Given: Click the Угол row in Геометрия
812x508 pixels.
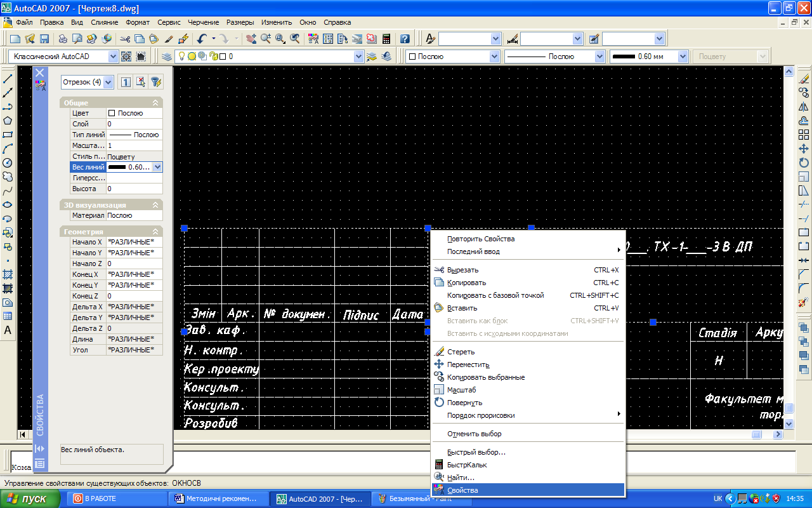Looking at the screenshot, I should [117, 350].
